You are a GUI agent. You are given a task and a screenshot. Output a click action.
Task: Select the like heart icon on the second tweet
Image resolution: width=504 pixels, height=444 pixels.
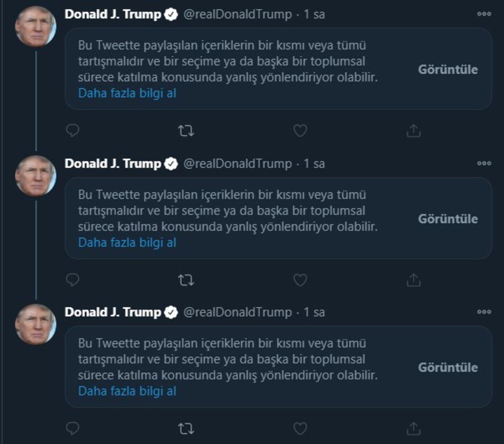(x=300, y=279)
